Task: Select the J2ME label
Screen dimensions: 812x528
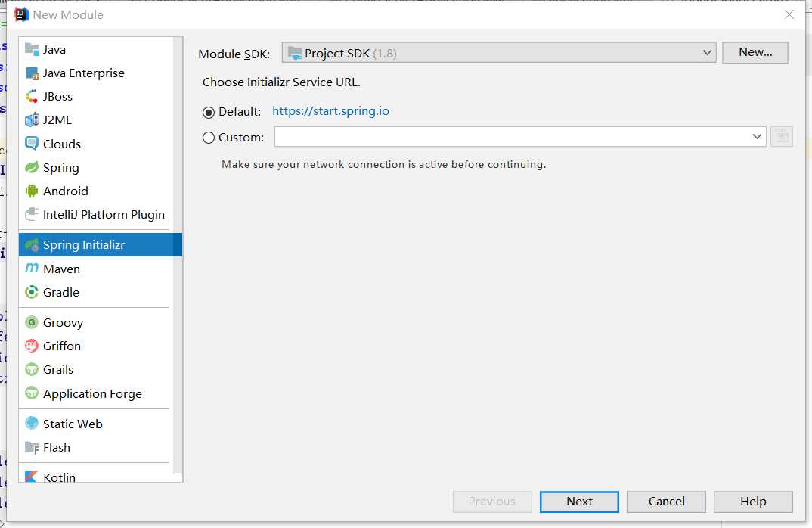Action: click(x=57, y=120)
